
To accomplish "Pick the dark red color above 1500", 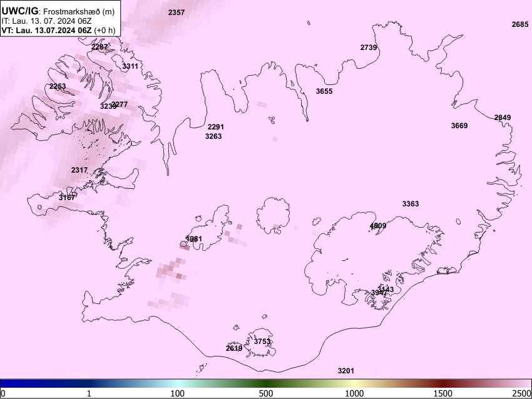I will 442,383.
